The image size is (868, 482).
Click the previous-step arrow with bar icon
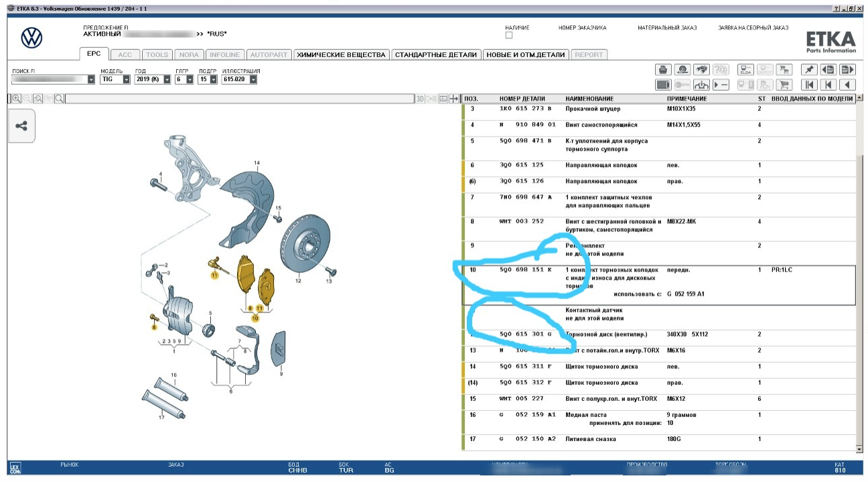coord(828,84)
